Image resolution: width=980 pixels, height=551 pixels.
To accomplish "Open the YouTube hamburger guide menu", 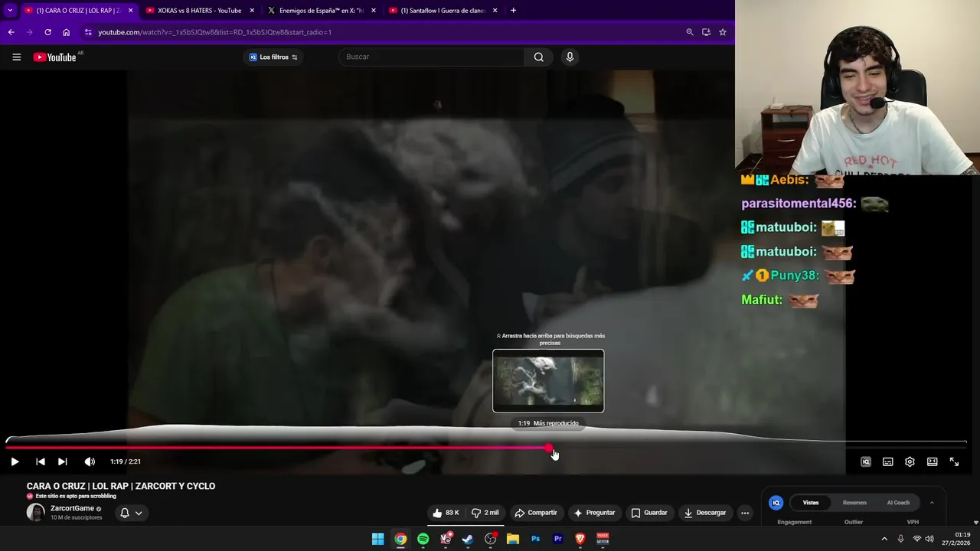I will (16, 57).
